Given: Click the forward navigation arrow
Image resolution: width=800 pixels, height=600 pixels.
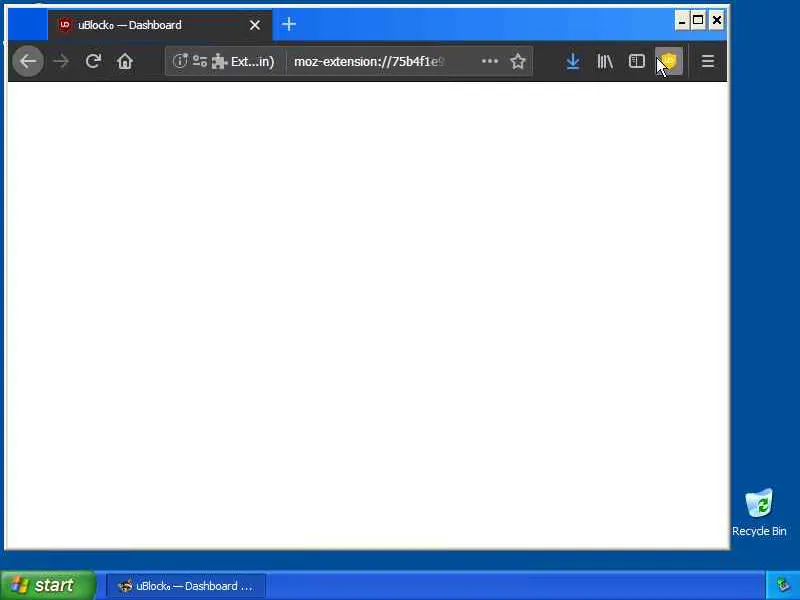Looking at the screenshot, I should (61, 61).
